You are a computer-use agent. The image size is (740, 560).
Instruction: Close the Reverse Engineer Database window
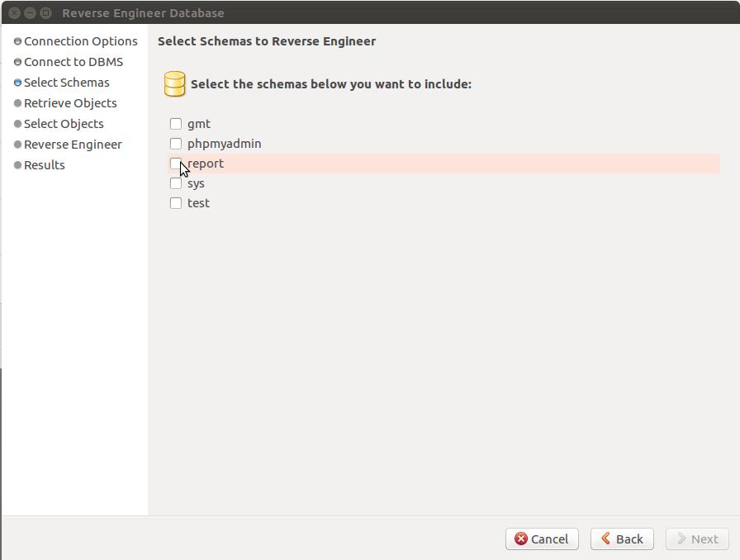pos(14,13)
